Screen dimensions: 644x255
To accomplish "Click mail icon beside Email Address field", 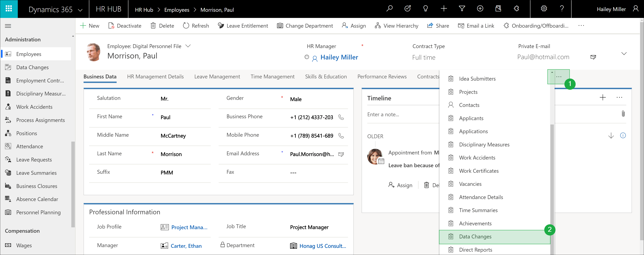I will [x=341, y=154].
